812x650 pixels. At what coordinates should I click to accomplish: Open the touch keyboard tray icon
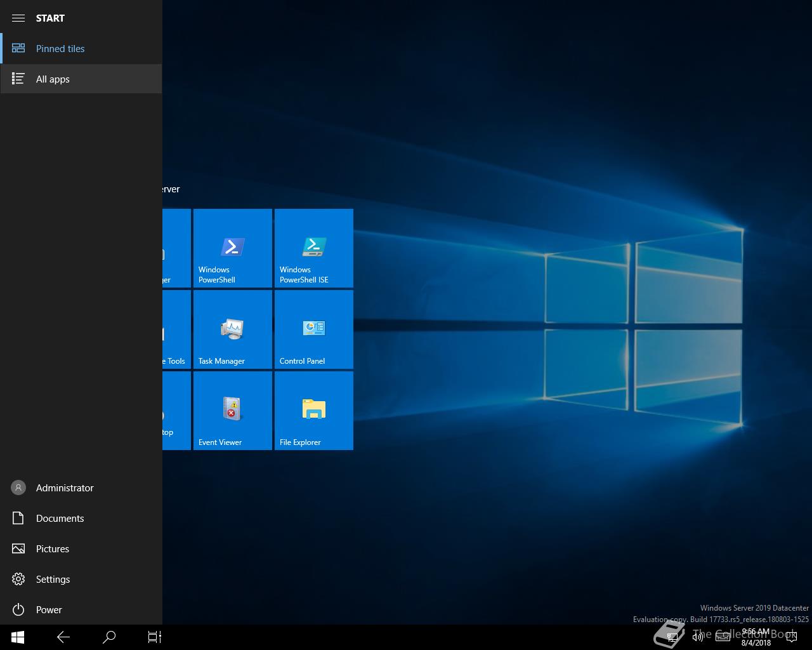pyautogui.click(x=723, y=637)
